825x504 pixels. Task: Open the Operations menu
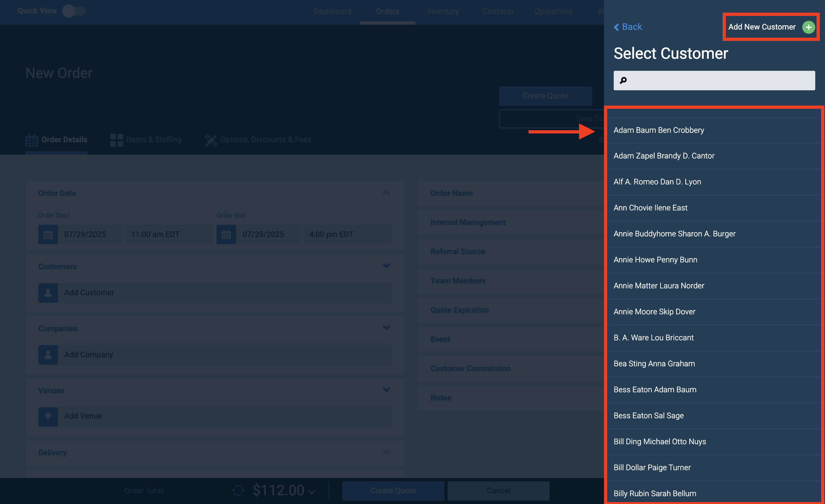553,11
